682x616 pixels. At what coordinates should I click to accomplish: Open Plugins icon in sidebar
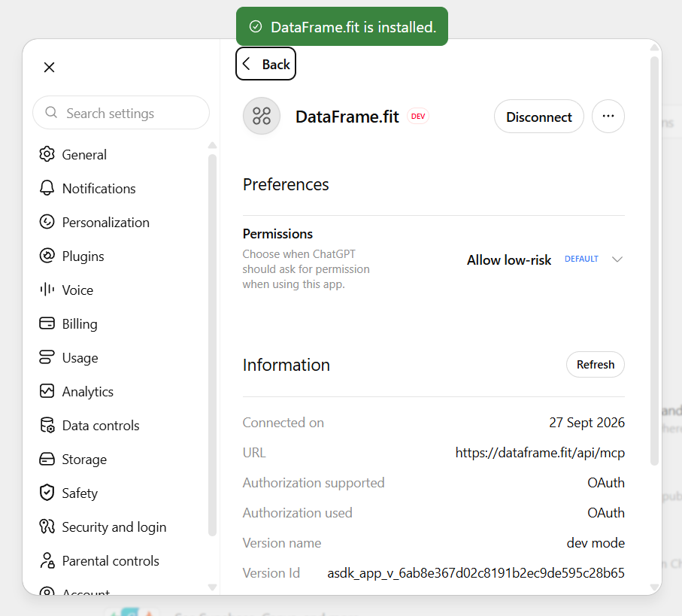coord(47,256)
